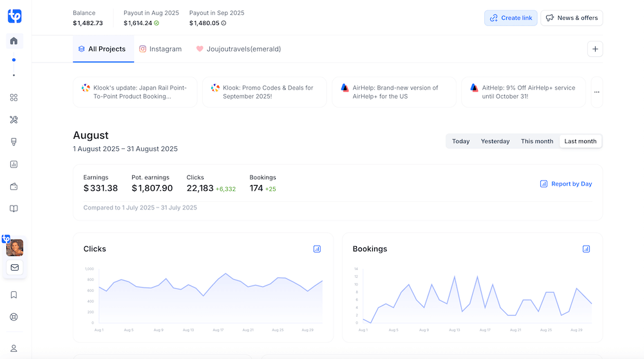Open the four-squares programs sidebar icon

tap(14, 97)
